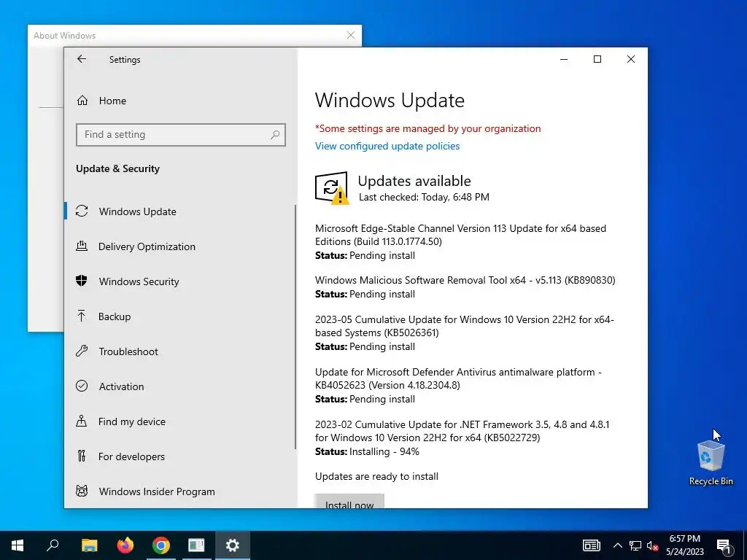Open the notification center icon
The image size is (747, 560).
(724, 545)
